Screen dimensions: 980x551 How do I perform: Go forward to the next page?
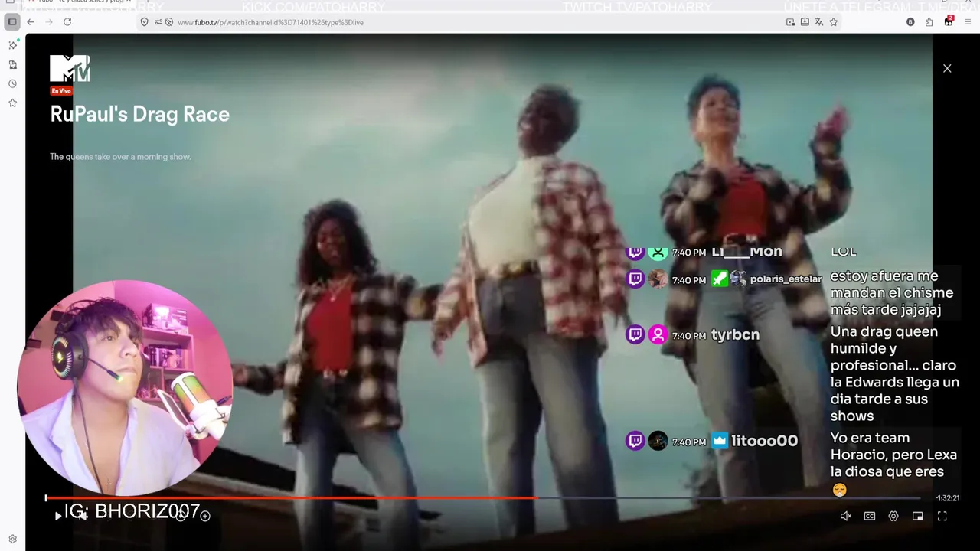click(49, 22)
